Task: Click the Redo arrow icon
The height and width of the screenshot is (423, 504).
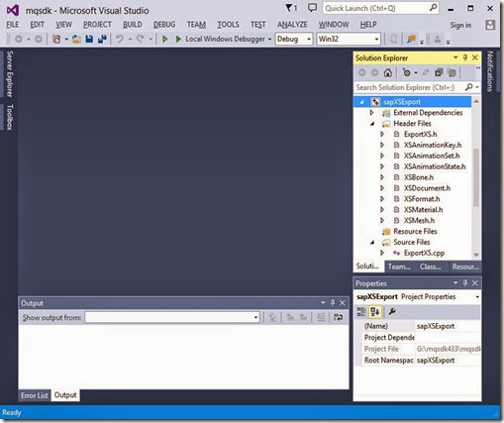Action: click(x=140, y=39)
